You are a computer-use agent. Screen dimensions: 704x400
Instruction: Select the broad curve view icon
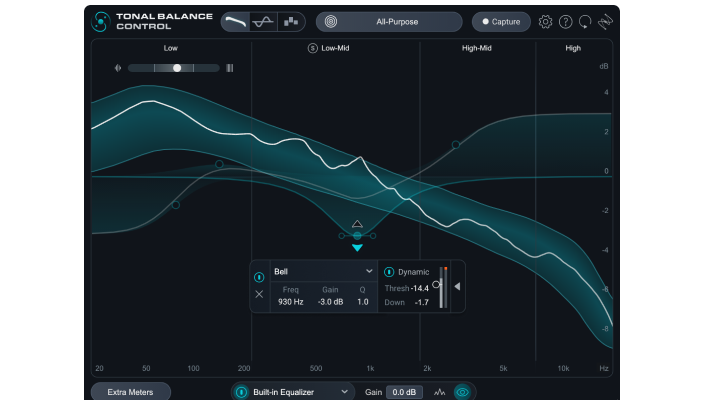point(236,21)
